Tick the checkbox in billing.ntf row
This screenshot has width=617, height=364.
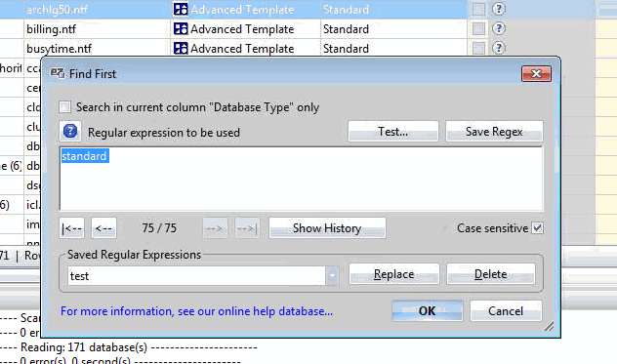[478, 28]
